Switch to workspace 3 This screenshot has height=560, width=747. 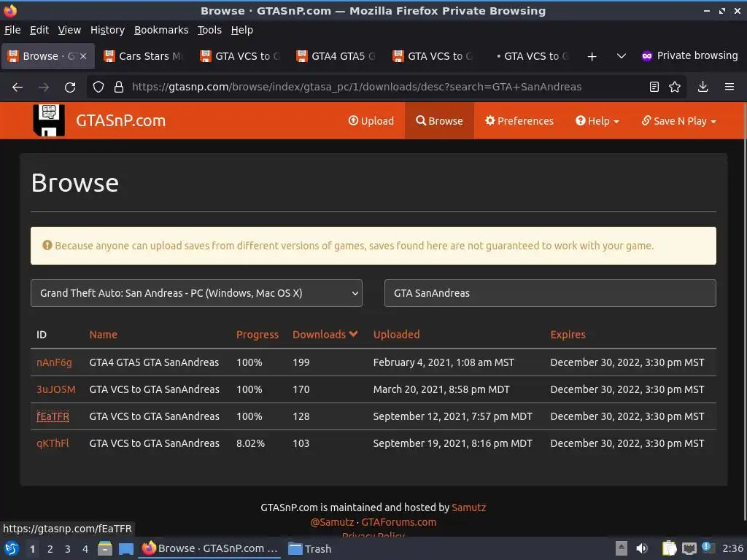68,549
